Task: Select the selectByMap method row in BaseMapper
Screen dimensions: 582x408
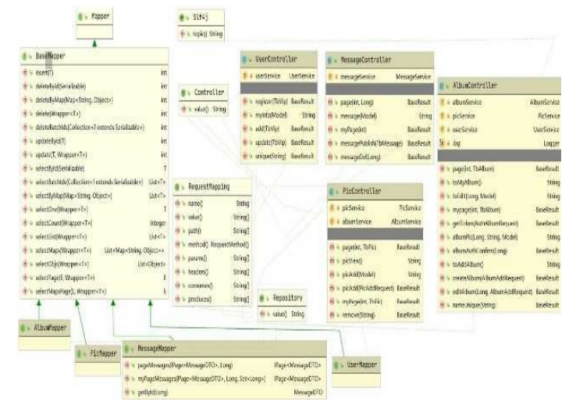Action: (x=94, y=196)
